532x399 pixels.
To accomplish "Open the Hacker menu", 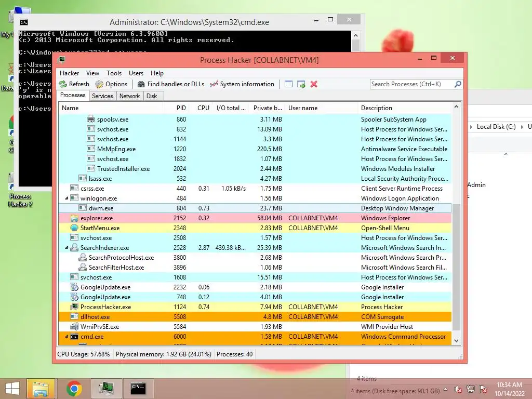I will coord(69,73).
